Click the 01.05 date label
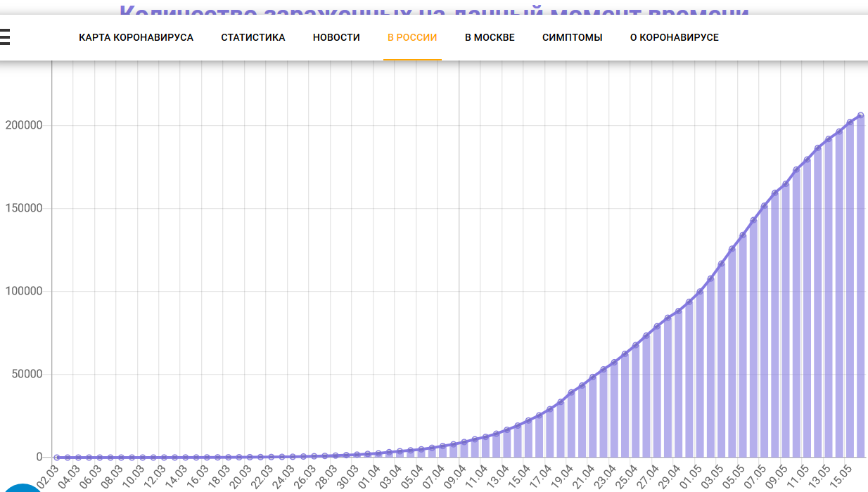Screen dimensions: 868x492 690,476
